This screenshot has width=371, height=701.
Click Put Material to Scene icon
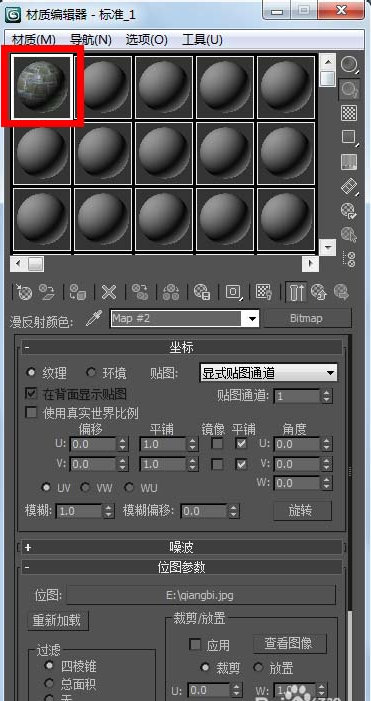click(x=46, y=292)
